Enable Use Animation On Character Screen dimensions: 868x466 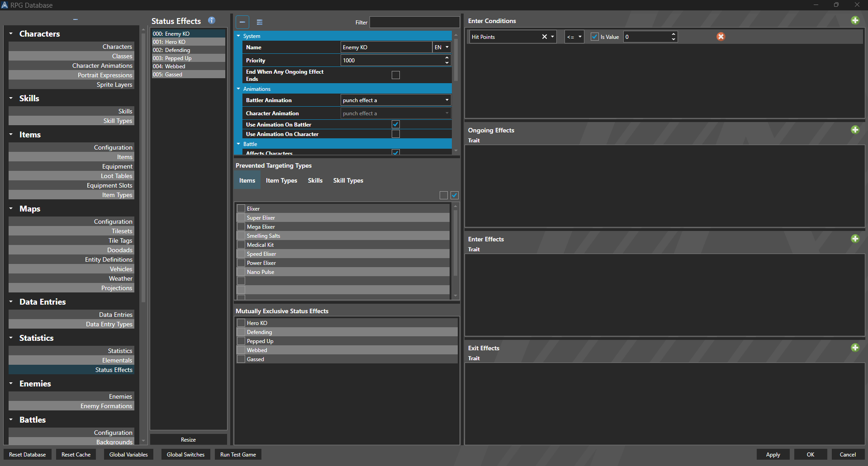tap(395, 134)
